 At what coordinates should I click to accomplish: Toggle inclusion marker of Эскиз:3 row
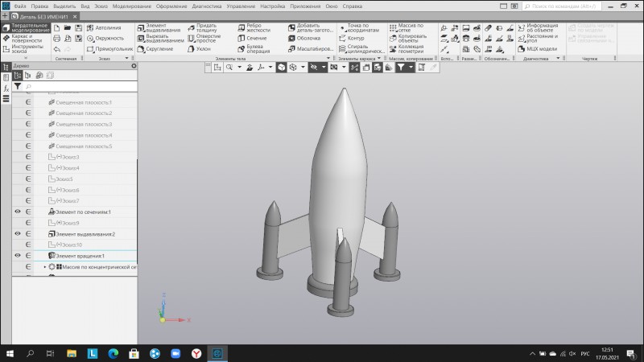[x=28, y=157]
